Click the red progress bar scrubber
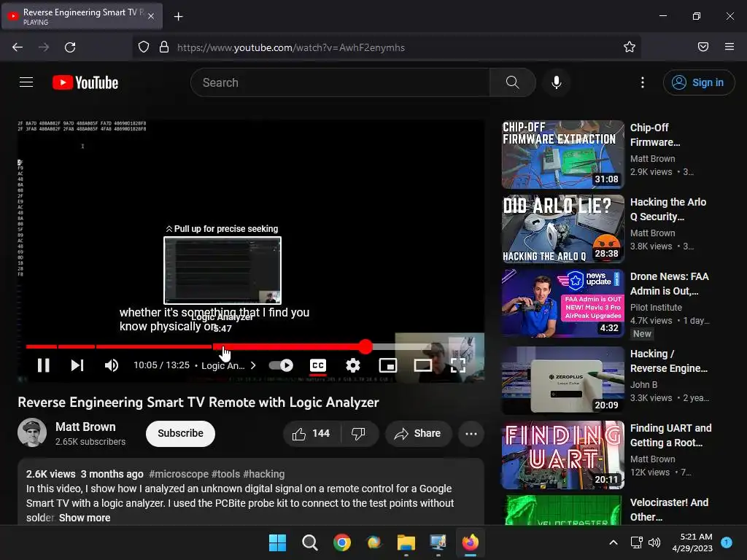Screen dimensions: 747x560 tap(365, 346)
